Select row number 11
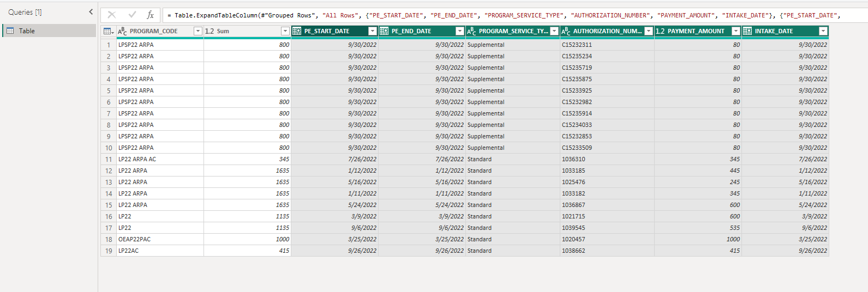Image resolution: width=868 pixels, height=292 pixels. [109, 159]
